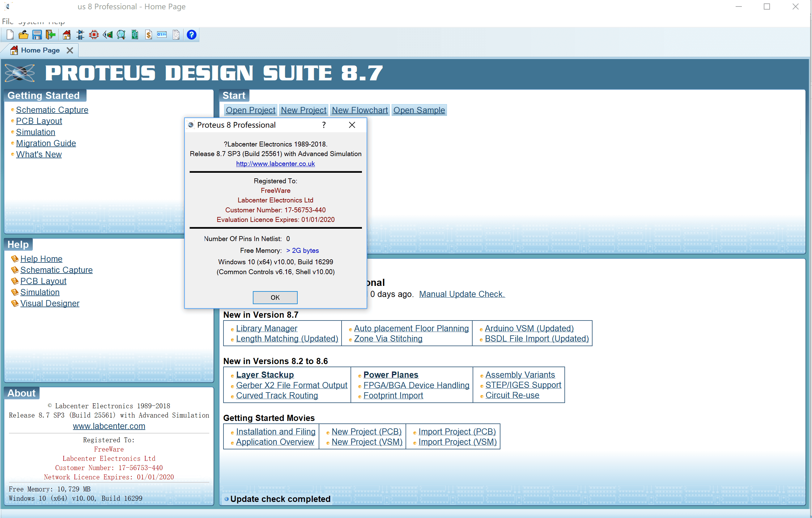Click the Open Project folder icon

pos(23,34)
